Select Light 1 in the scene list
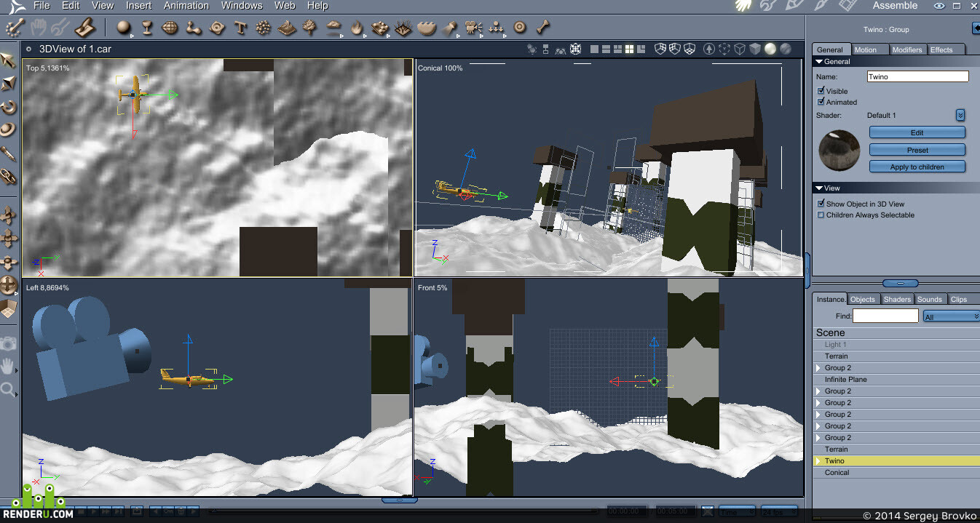This screenshot has width=980, height=523. pyautogui.click(x=896, y=345)
